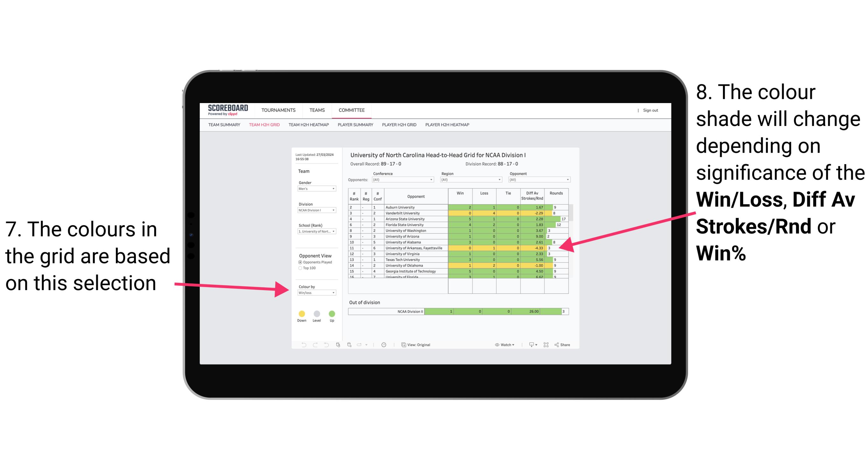
Task: Click Sign out button
Action: tap(648, 110)
